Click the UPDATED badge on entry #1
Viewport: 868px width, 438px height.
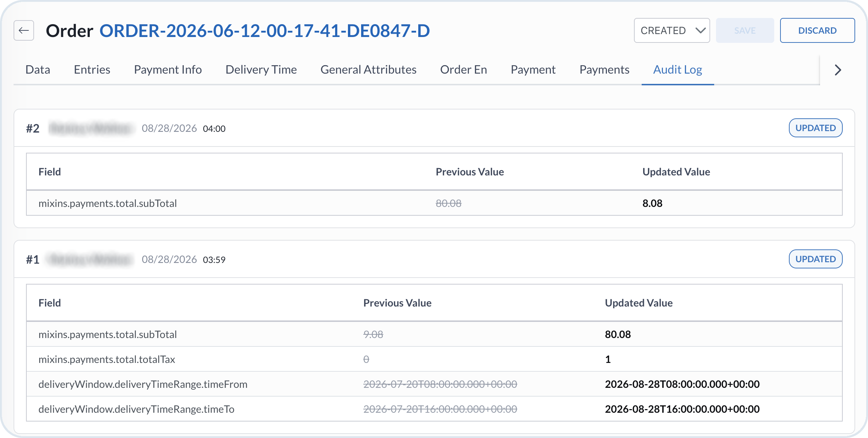[815, 259]
